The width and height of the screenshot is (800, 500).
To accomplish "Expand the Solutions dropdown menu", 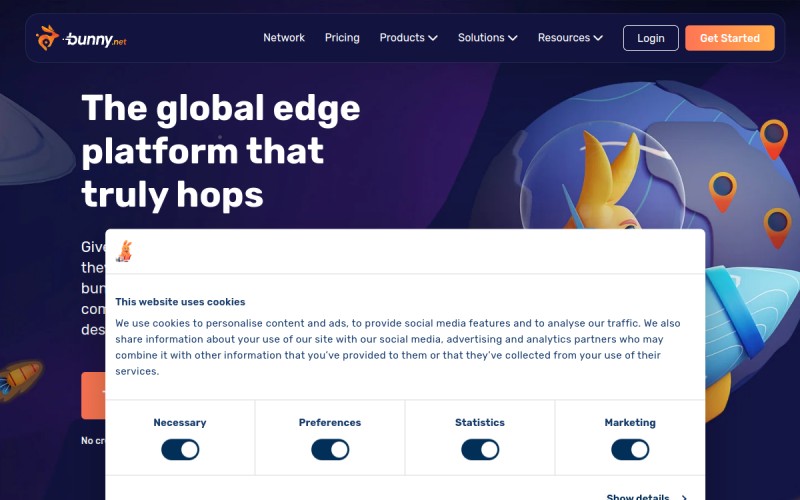I will point(487,38).
